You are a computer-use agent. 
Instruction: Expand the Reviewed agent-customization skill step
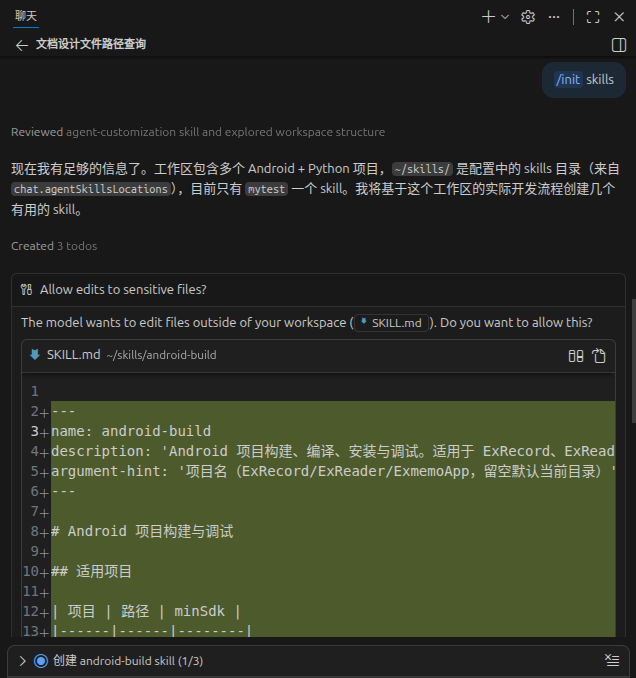point(197,132)
